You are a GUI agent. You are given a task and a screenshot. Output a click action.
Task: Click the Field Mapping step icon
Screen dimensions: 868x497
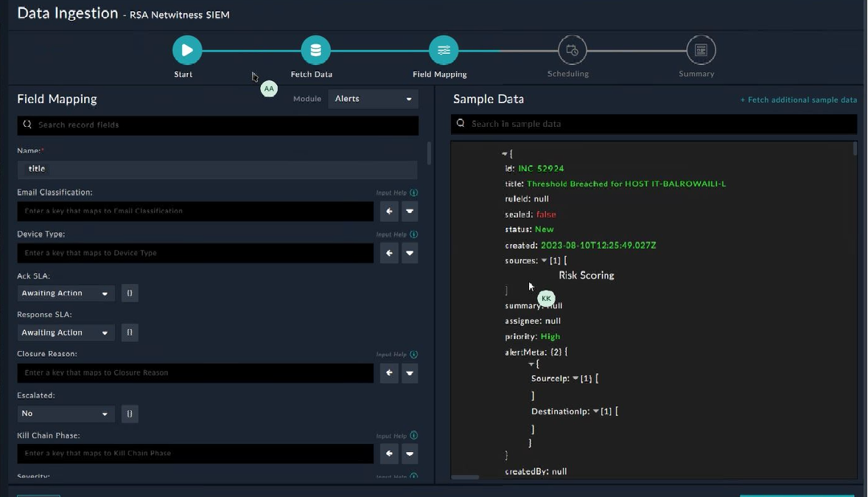444,50
